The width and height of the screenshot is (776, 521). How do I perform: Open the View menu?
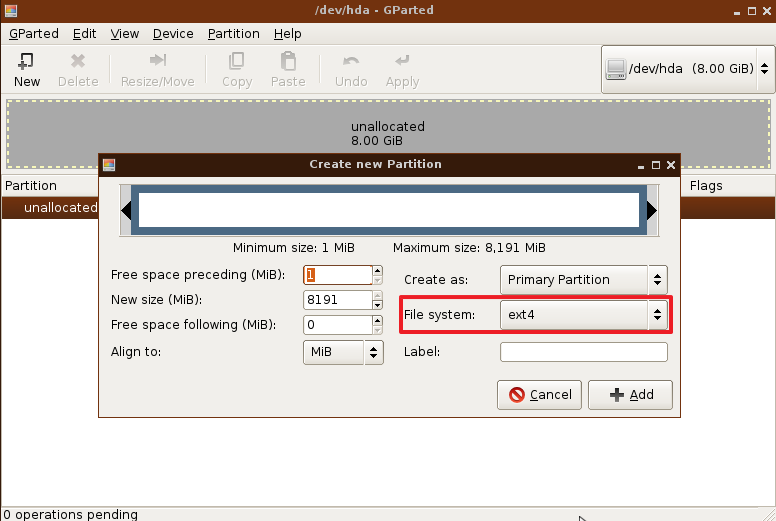tap(125, 34)
